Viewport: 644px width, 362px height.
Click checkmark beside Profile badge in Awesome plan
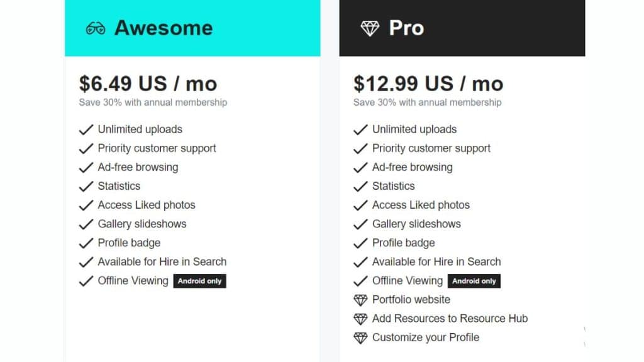click(x=86, y=243)
